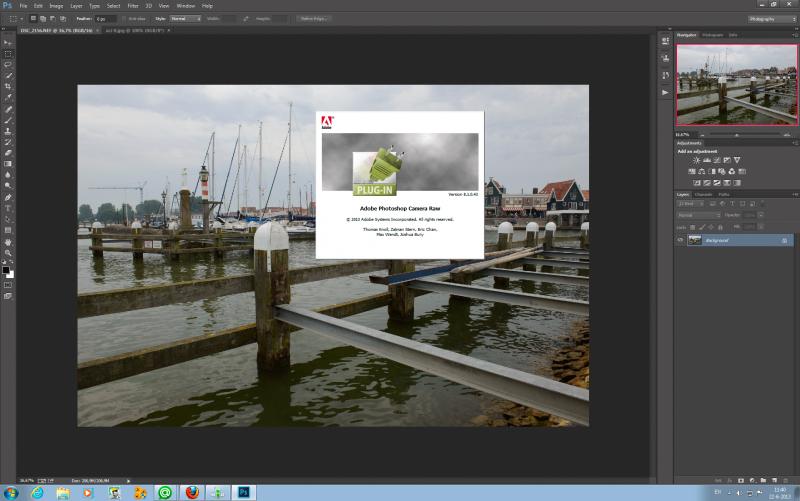
Task: Add a Curves adjustment
Action: click(717, 160)
